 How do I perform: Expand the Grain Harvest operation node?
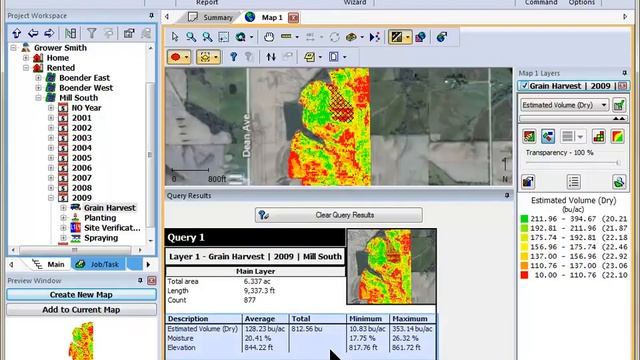click(x=63, y=208)
